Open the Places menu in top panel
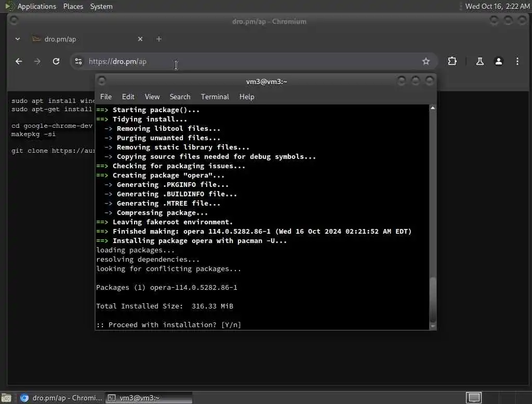532x404 pixels. [73, 6]
